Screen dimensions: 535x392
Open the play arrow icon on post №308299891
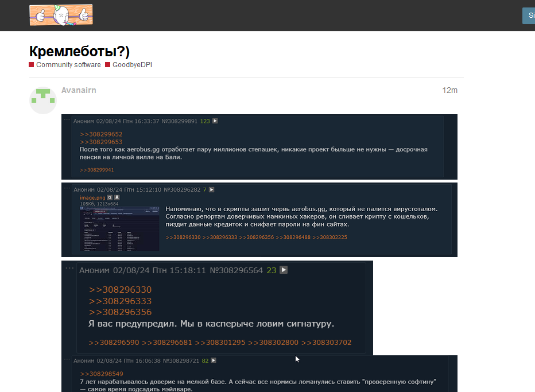[215, 121]
